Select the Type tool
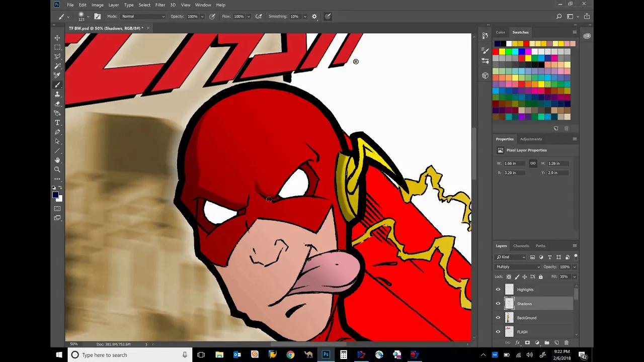This screenshot has height=362, width=644. [57, 123]
